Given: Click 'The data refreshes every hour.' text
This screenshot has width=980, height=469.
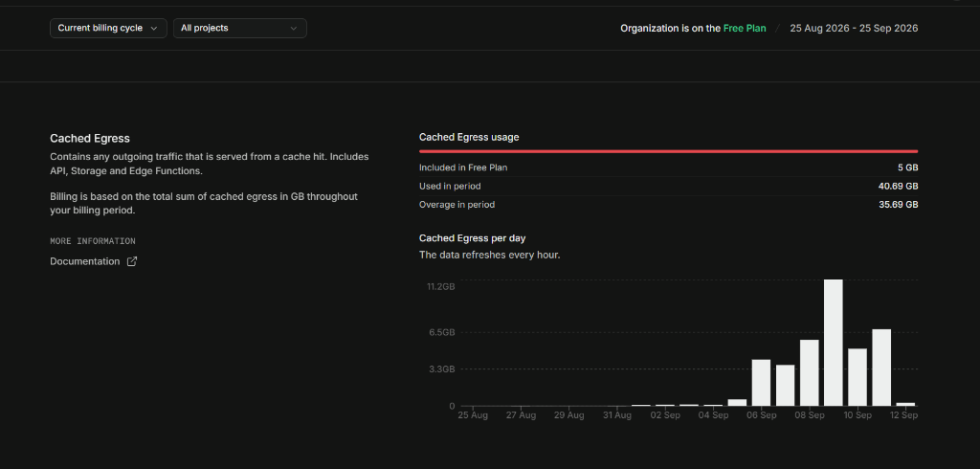Looking at the screenshot, I should 489,256.
